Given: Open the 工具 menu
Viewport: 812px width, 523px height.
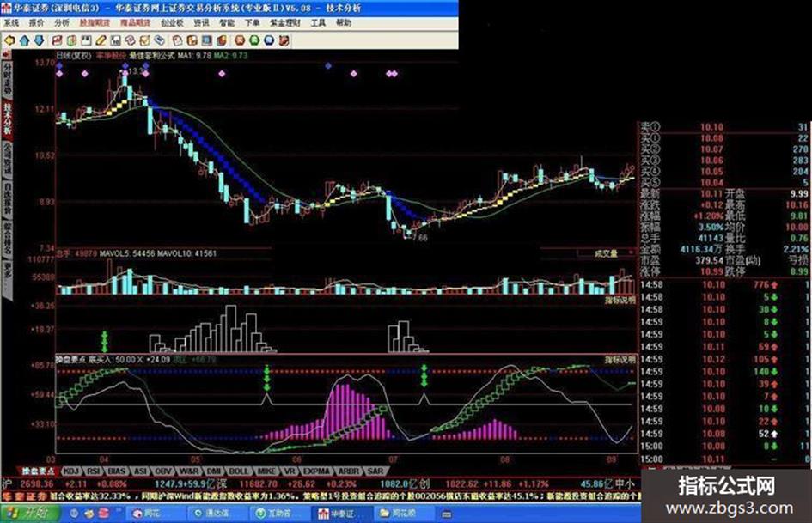Looking at the screenshot, I should coord(318,23).
